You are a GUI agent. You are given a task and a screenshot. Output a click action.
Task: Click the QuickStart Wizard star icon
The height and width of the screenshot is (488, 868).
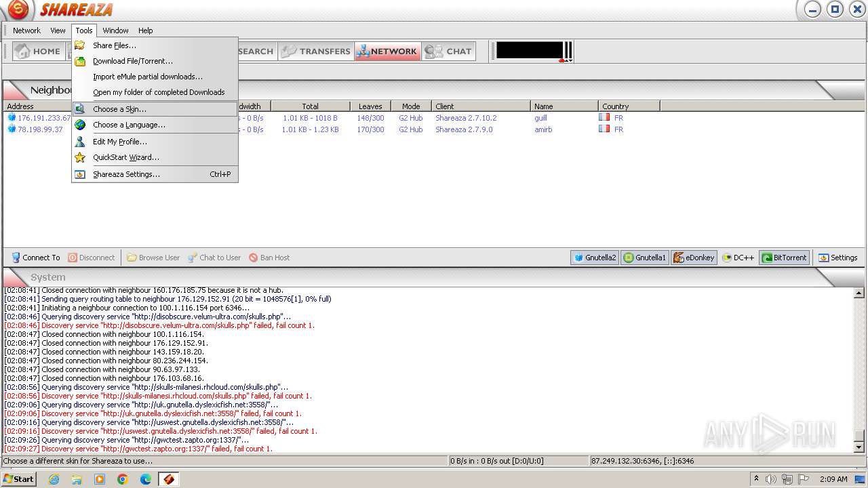80,157
